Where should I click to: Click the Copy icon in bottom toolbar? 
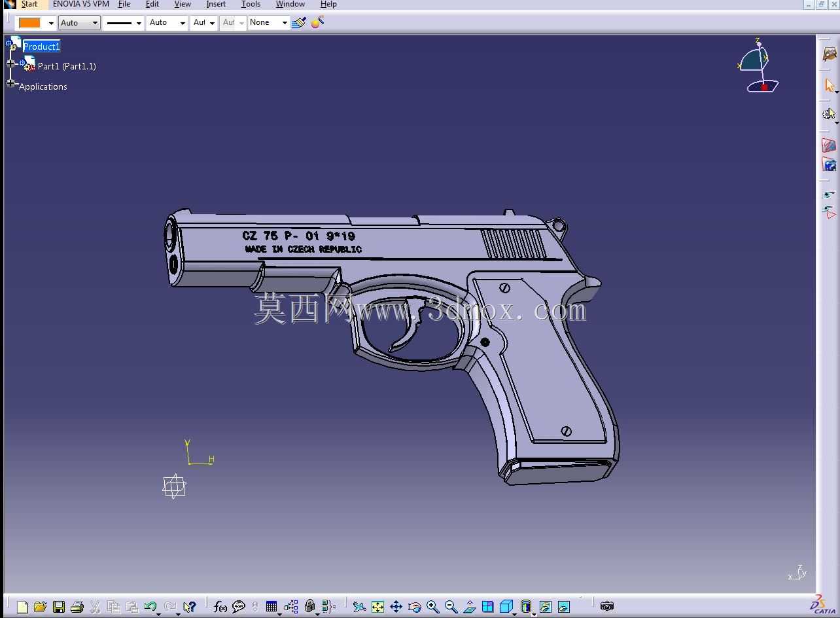113,607
